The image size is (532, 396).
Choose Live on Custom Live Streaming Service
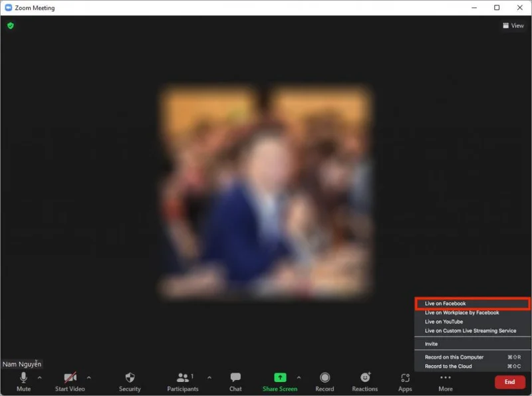472,331
